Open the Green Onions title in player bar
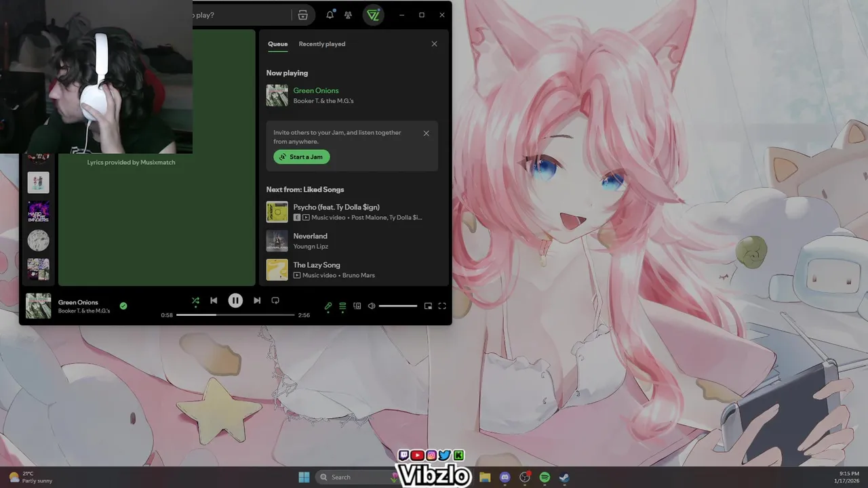The height and width of the screenshot is (488, 868). coord(78,302)
